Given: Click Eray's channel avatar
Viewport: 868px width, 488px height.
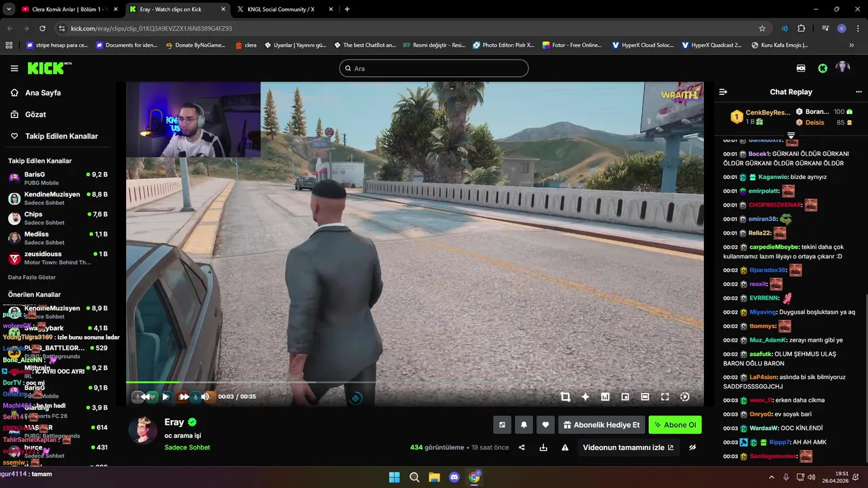Looking at the screenshot, I should point(142,430).
